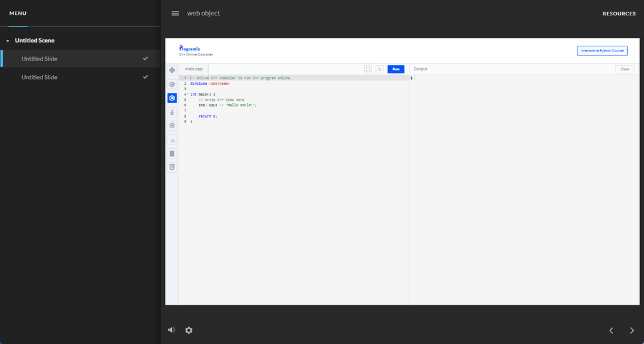Expand the code editor to fullscreen
The width and height of the screenshot is (644, 344).
point(368,69)
